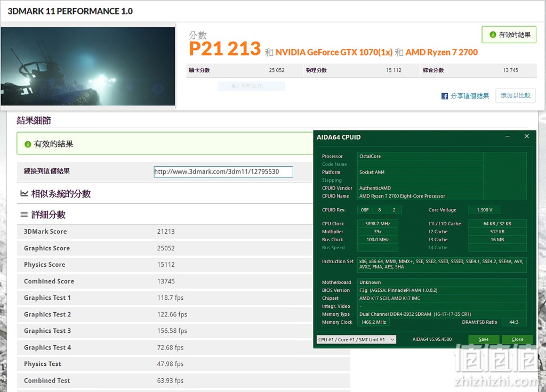546x392 pixels.
Task: Click the info icon in the valid result banner
Action: click(28, 144)
